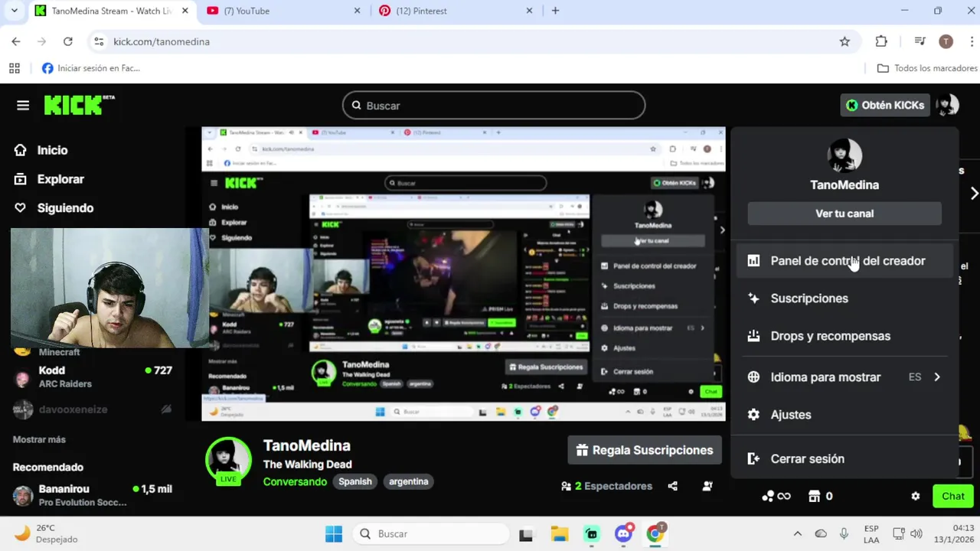The height and width of the screenshot is (551, 980).
Task: Click TanoMedina live avatar below video
Action: click(228, 461)
